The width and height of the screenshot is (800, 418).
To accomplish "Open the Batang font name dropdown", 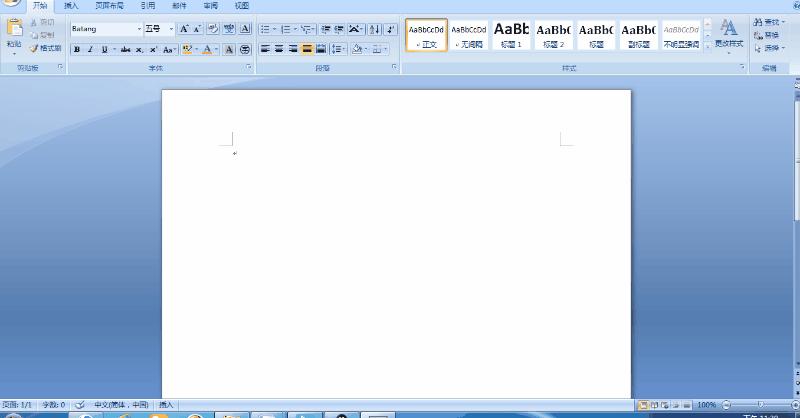I will 139,29.
